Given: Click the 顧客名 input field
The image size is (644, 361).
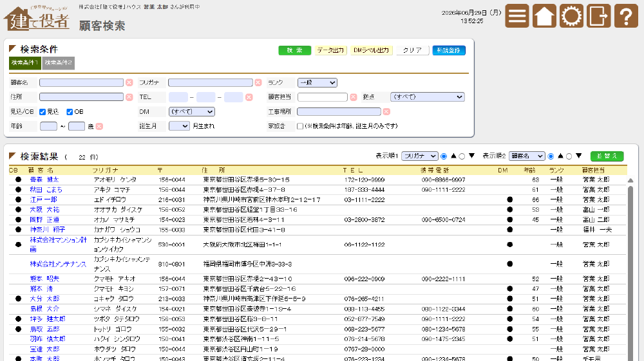Looking at the screenshot, I should click(81, 82).
